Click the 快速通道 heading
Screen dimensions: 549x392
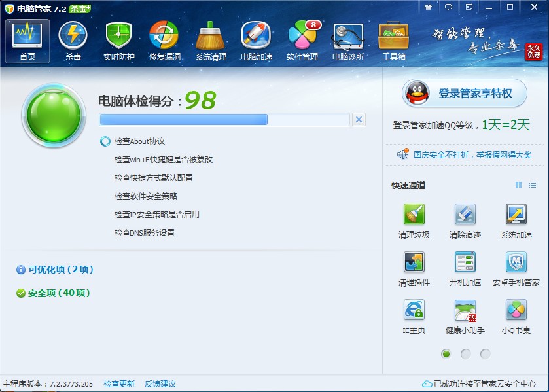click(408, 185)
